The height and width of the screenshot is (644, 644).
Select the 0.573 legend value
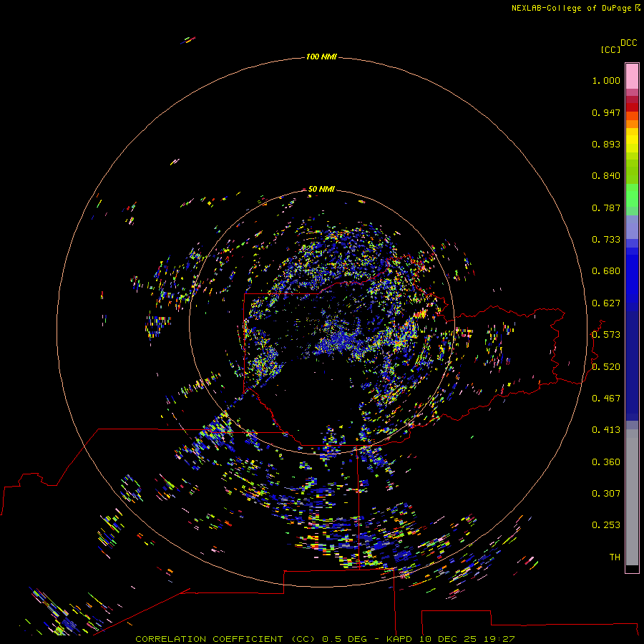(x=606, y=335)
